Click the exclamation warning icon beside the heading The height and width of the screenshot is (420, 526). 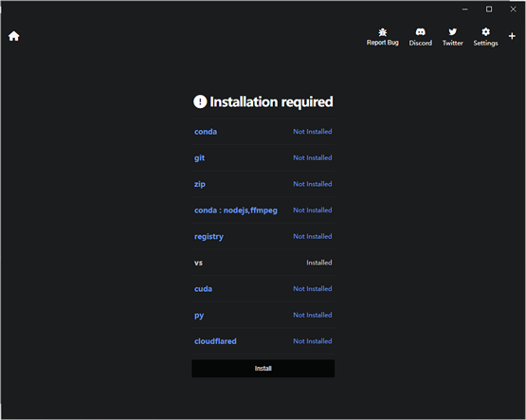200,101
